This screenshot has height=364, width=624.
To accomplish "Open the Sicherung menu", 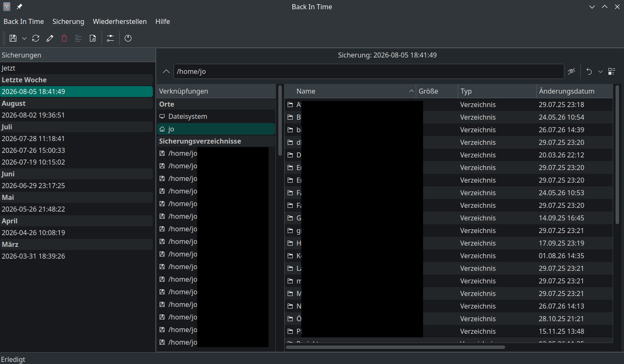I will pos(68,21).
